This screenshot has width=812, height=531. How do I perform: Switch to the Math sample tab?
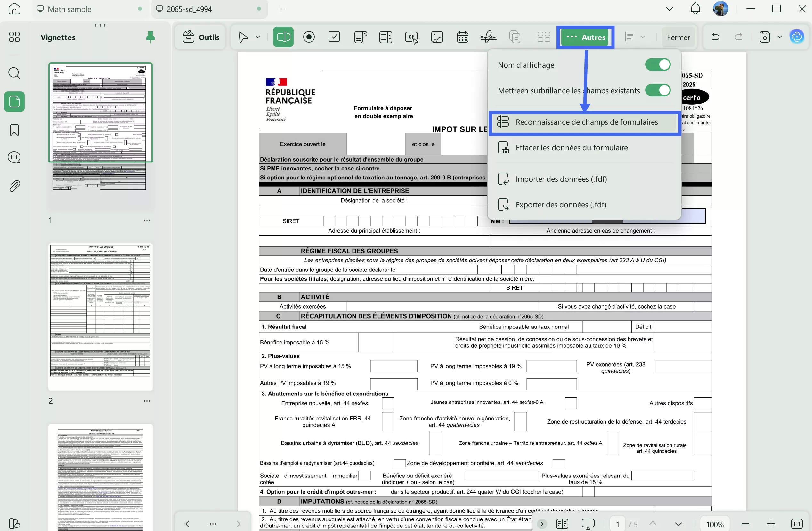pyautogui.click(x=69, y=9)
